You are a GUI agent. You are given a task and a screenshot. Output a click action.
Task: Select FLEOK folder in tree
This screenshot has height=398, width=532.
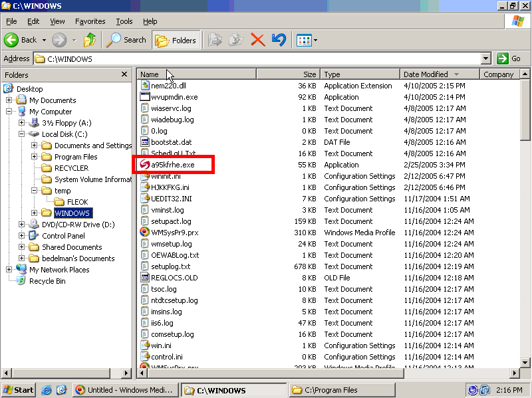[x=77, y=202]
